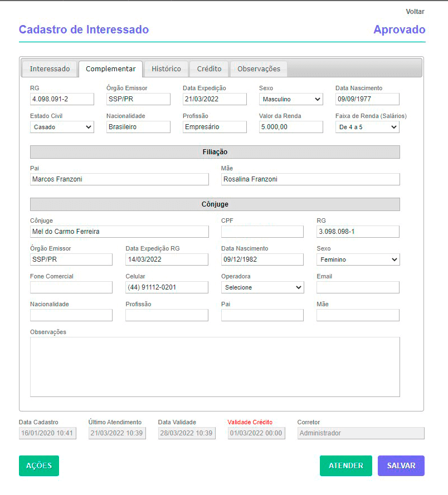Image resolution: width=448 pixels, height=495 pixels.
Task: Click the large Observações text area
Action: pyautogui.click(x=215, y=367)
